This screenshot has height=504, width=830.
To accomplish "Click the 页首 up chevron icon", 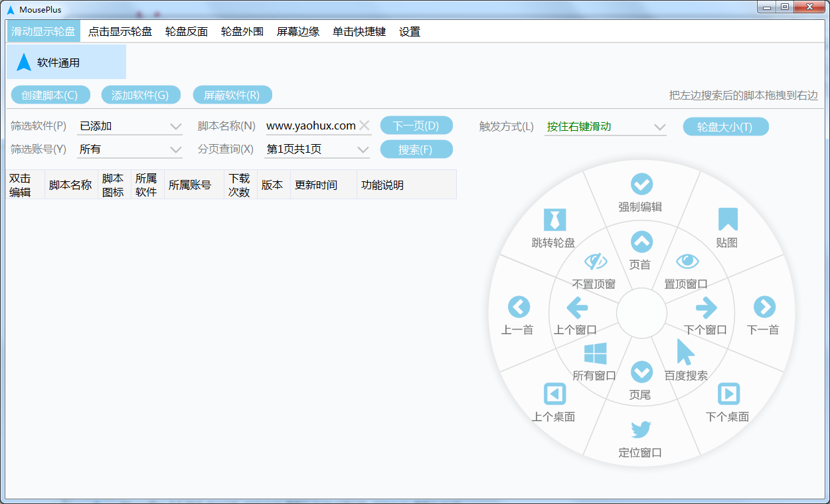I will [x=641, y=242].
